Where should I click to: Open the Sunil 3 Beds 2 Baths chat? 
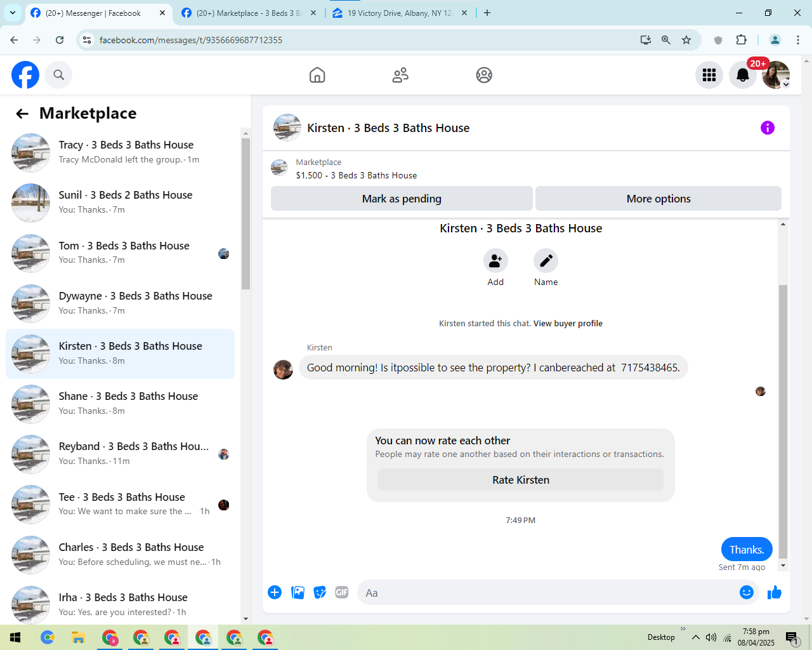tap(121, 202)
